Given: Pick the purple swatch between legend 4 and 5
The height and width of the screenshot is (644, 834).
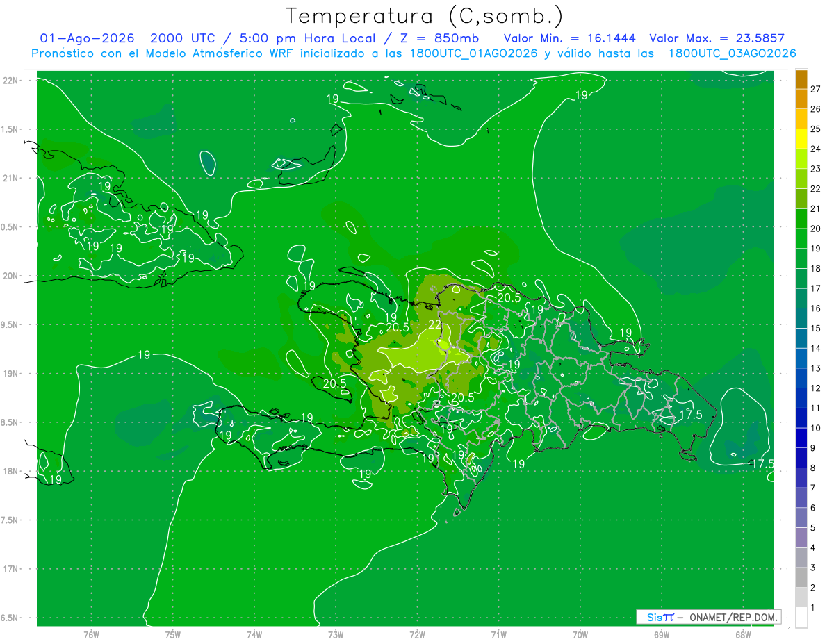Looking at the screenshot, I should (x=801, y=538).
